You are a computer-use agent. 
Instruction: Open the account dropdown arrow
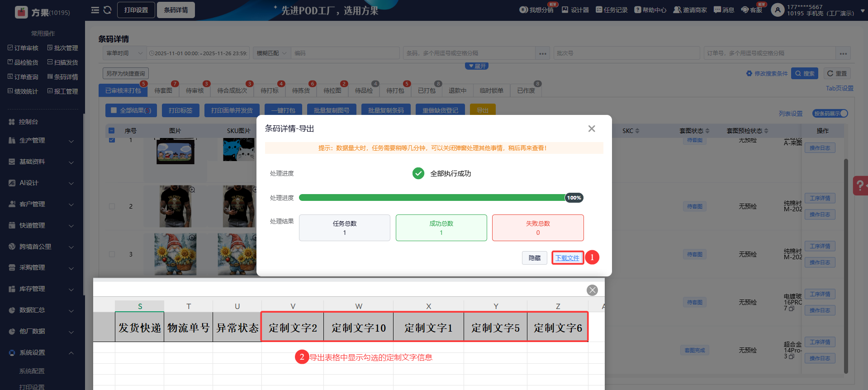point(863,10)
